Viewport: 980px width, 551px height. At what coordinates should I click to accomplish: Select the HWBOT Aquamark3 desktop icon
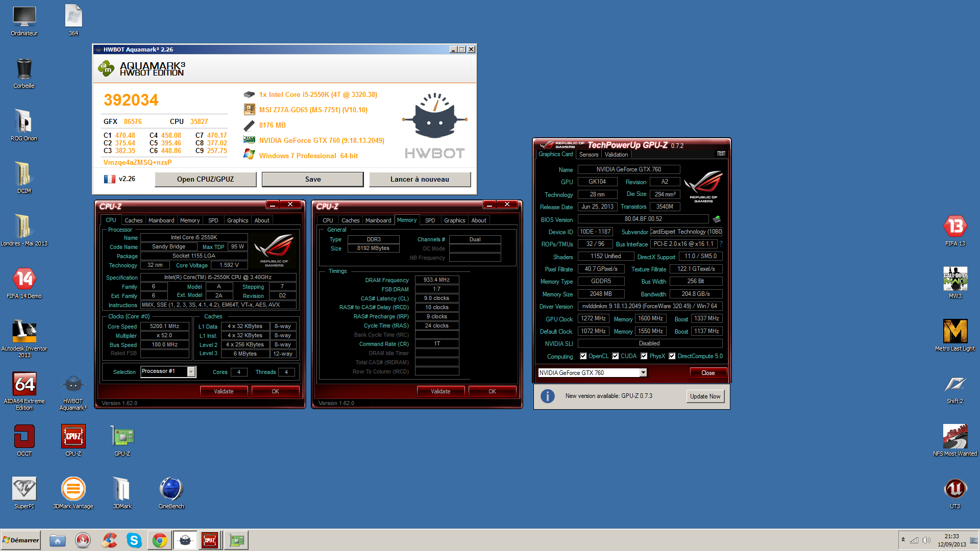73,392
